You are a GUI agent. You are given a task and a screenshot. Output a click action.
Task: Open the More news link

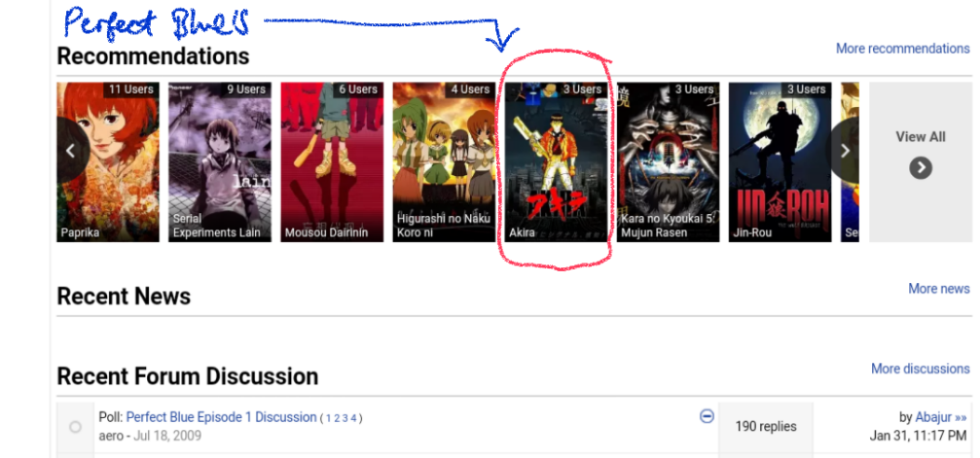(x=939, y=289)
